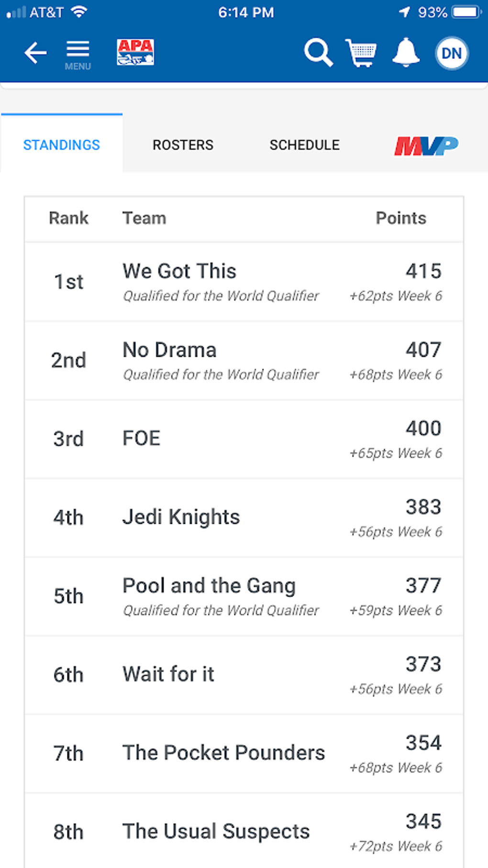Open Pool and the Gang team

point(209,586)
